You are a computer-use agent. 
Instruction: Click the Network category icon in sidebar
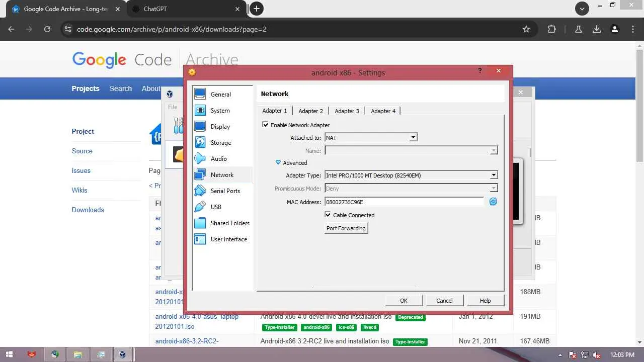200,174
